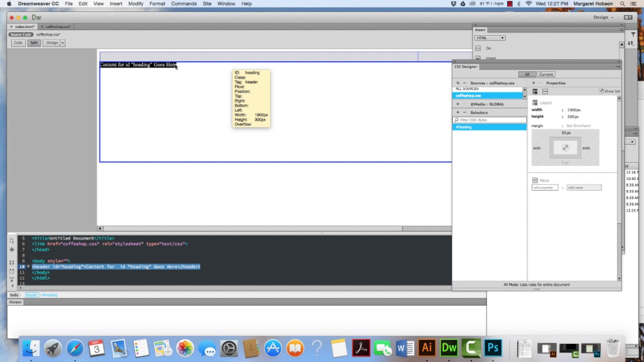The height and width of the screenshot is (362, 644).
Task: Open the Commands menu
Action: (184, 4)
